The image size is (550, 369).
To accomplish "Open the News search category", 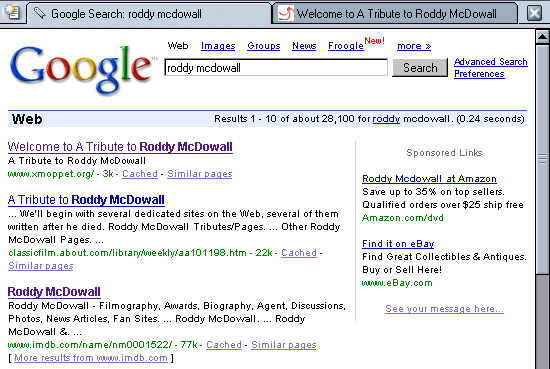I will click(304, 46).
